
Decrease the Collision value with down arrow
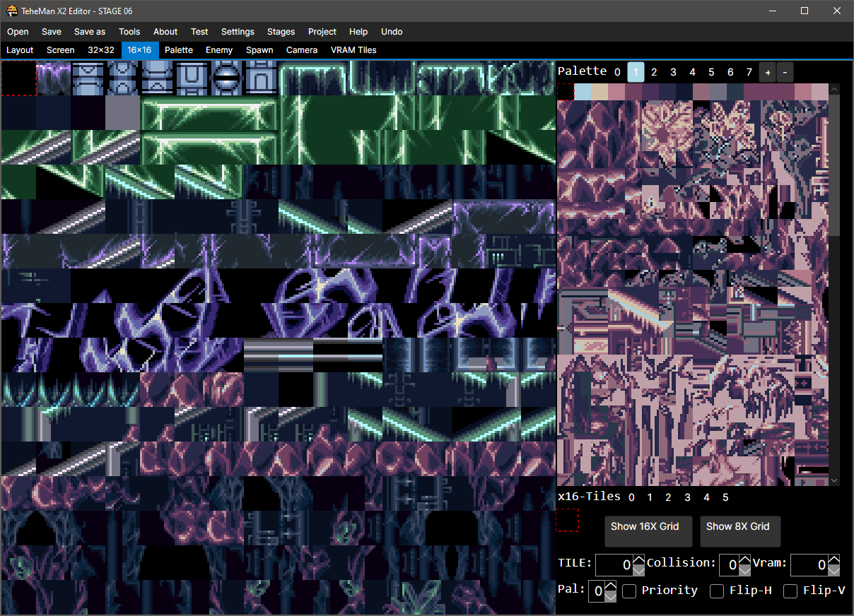[744, 570]
